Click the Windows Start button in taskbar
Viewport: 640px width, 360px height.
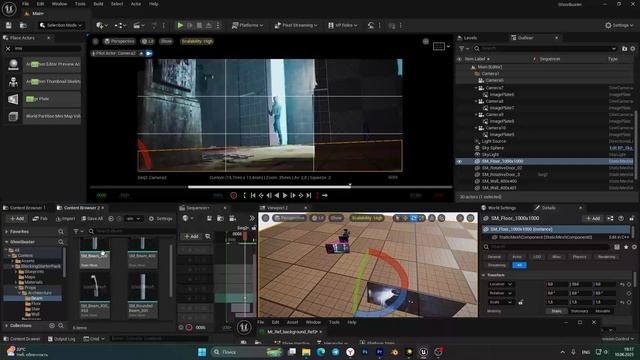pos(202,352)
